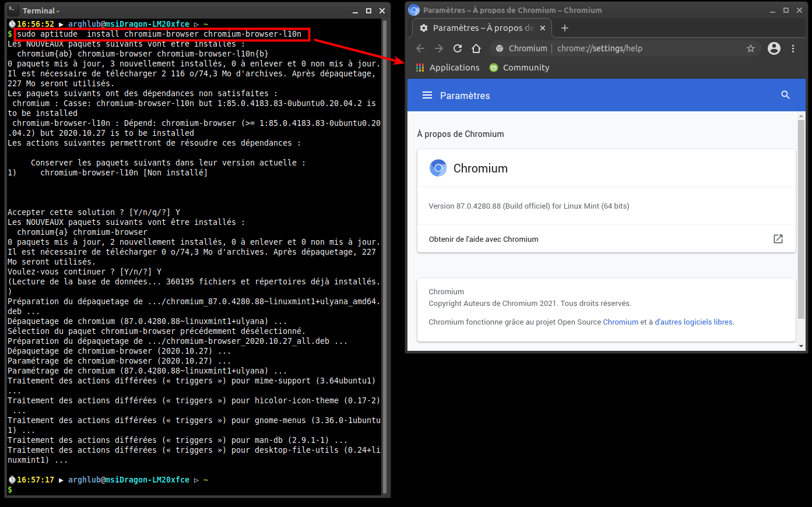Viewport: 812px width, 507px height.
Task: Click the forward navigation arrow in Chromium
Action: (x=439, y=48)
